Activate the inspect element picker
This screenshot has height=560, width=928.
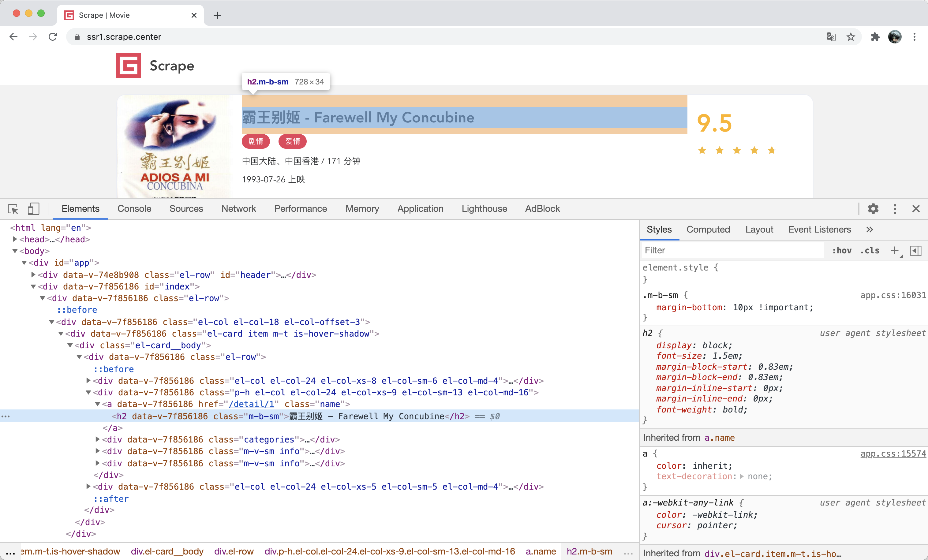click(13, 209)
